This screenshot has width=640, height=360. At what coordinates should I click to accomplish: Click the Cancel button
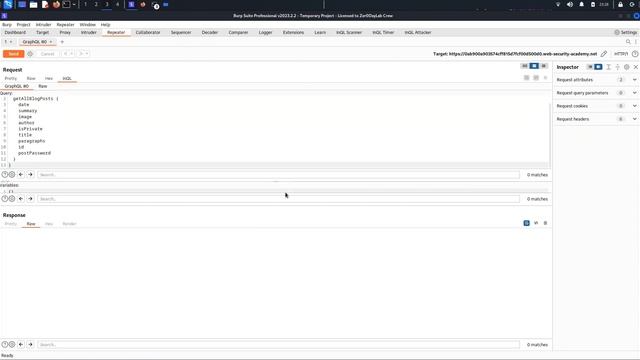pos(47,54)
